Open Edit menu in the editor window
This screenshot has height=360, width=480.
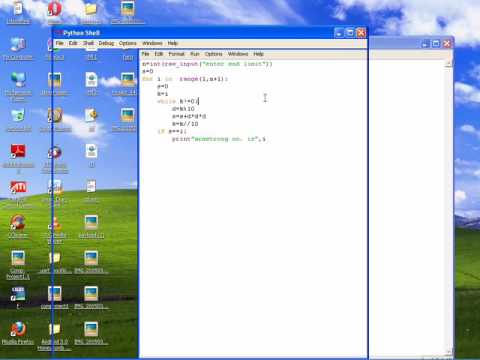tap(159, 54)
